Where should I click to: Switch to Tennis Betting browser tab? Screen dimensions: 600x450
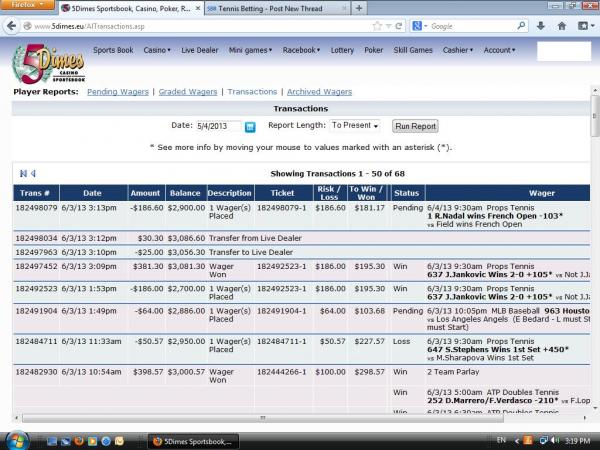pyautogui.click(x=270, y=8)
